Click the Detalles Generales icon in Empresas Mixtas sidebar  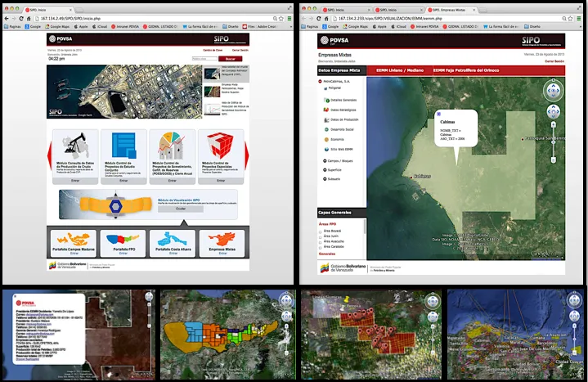[x=326, y=100]
